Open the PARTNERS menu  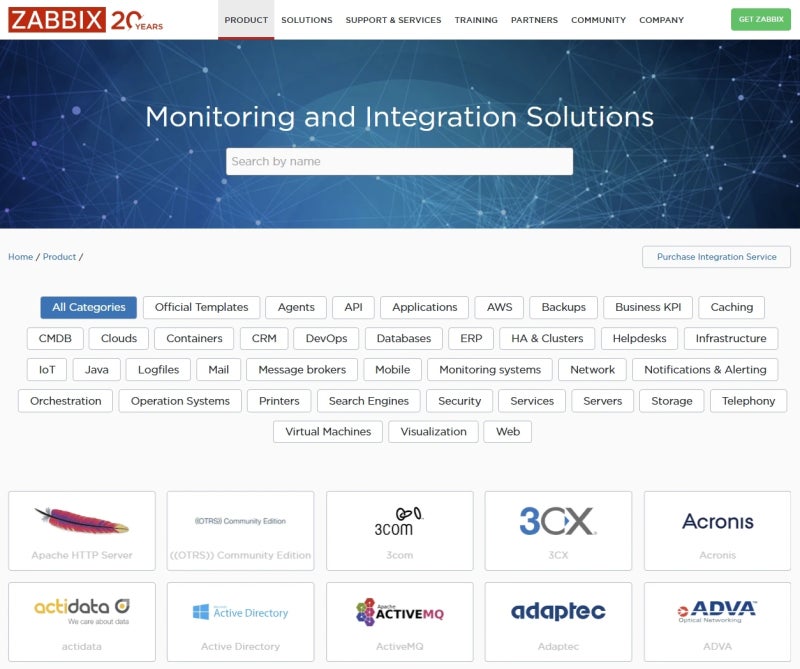[534, 20]
